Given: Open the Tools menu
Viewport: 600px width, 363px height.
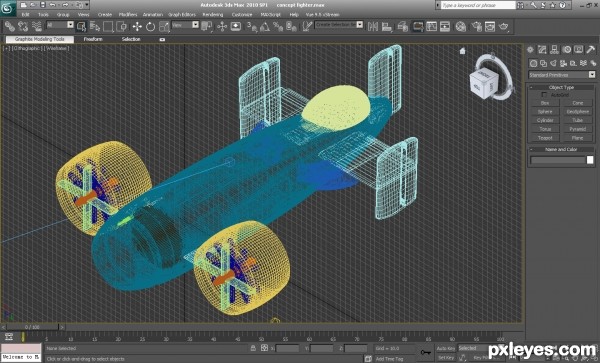Looking at the screenshot, I should [44, 15].
